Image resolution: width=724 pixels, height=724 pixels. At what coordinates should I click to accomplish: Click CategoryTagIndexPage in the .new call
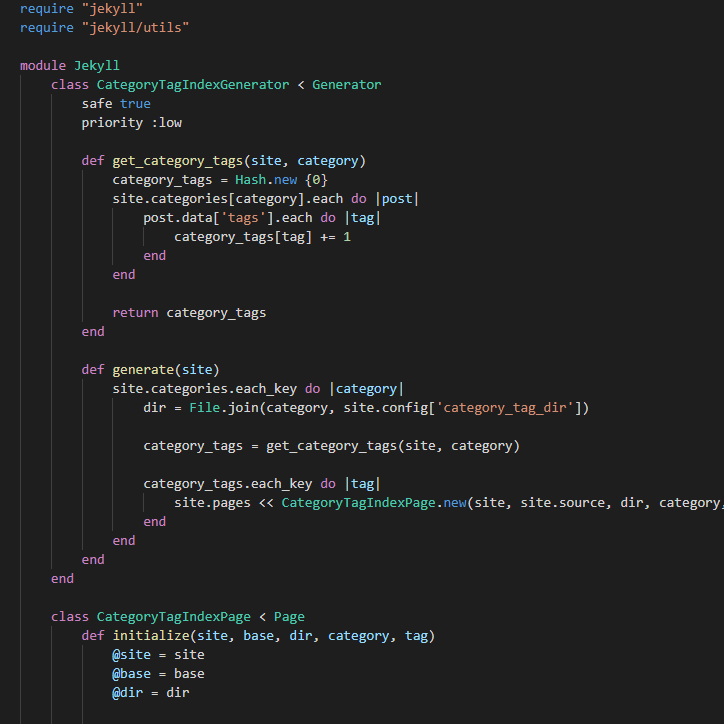tap(359, 503)
